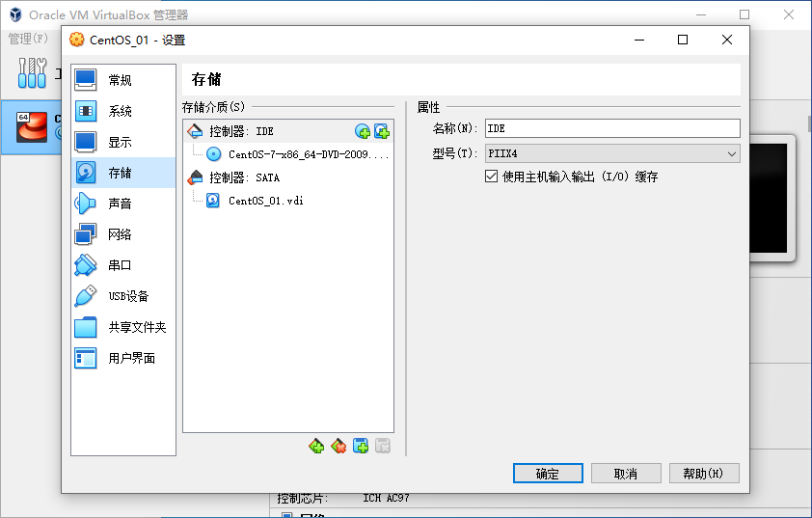
Task: Click the add attachment icon below list
Action: 361,446
